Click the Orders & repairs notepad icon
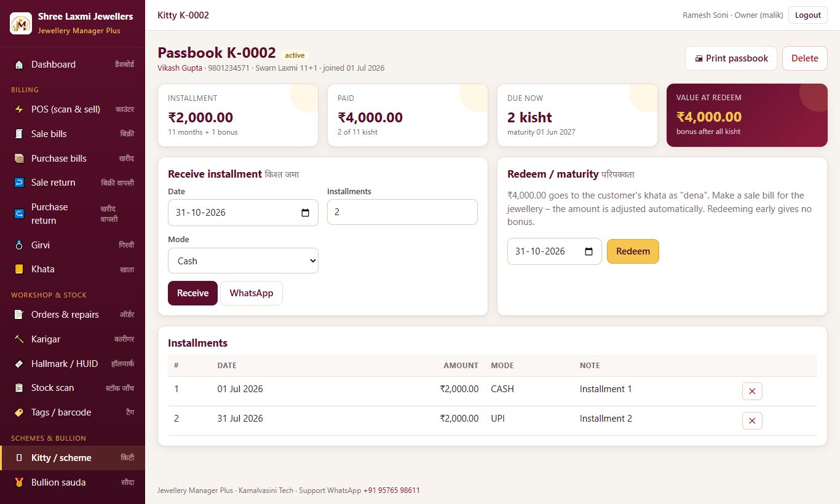This screenshot has height=504, width=840. 19,315
